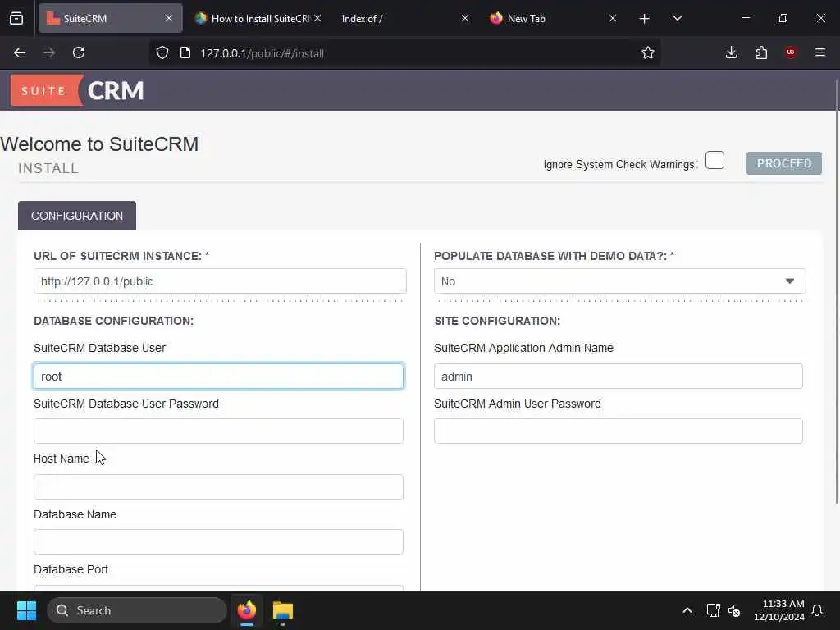Open the Populate Database with Demo Data dropdown
This screenshot has height=630, width=840.
pos(619,281)
